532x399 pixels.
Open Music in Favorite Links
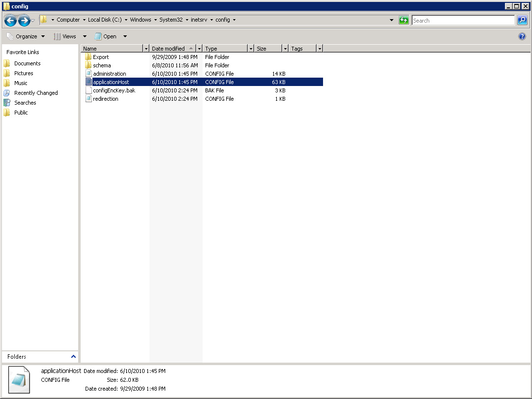pos(21,83)
